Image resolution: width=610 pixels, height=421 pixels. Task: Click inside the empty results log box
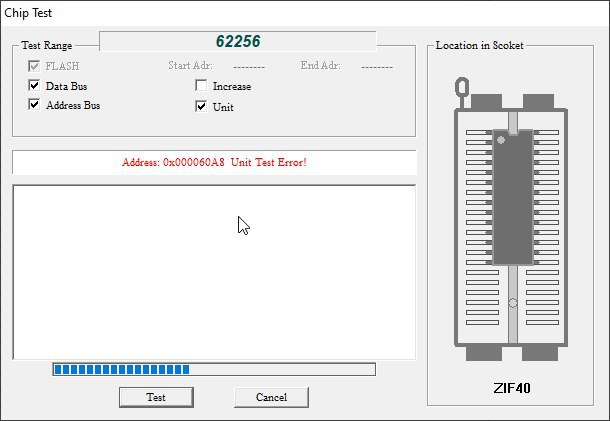pyautogui.click(x=214, y=272)
